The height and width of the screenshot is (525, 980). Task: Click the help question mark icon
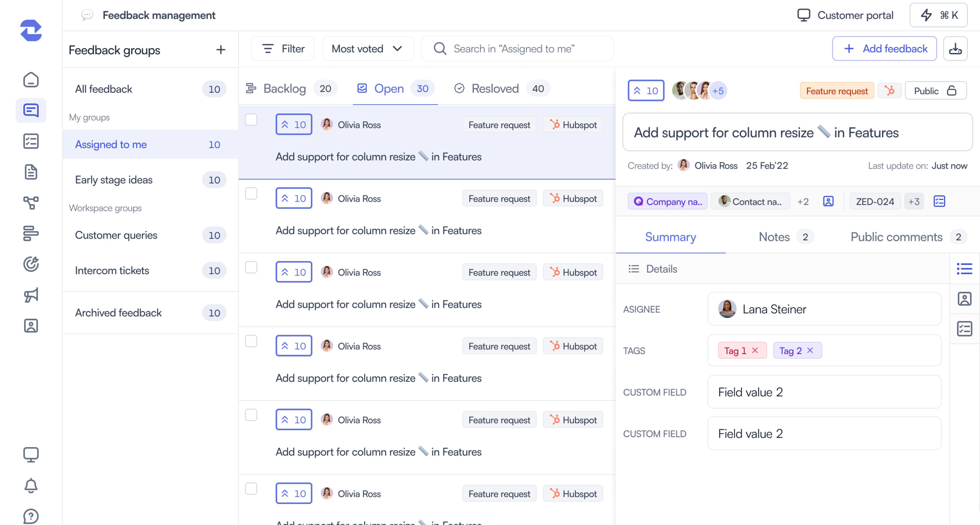point(31,516)
